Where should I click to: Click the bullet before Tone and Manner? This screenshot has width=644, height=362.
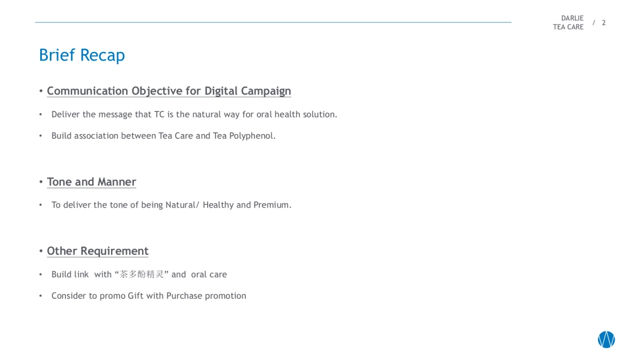point(41,182)
